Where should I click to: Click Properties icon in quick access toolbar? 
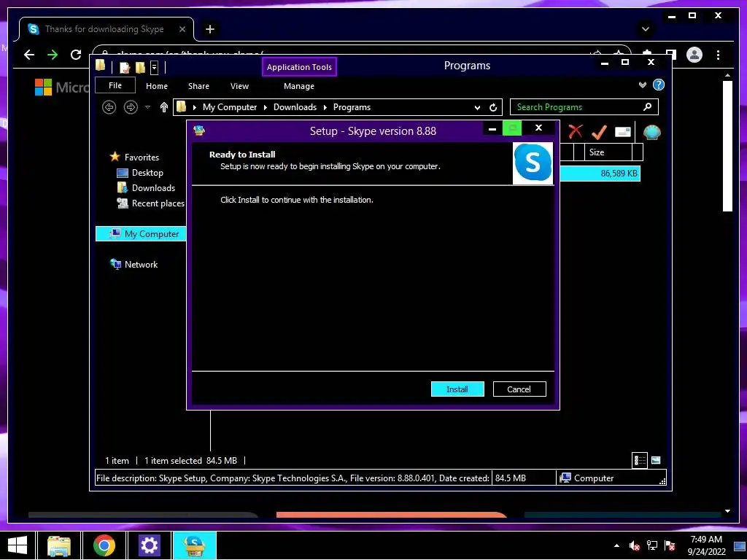125,67
